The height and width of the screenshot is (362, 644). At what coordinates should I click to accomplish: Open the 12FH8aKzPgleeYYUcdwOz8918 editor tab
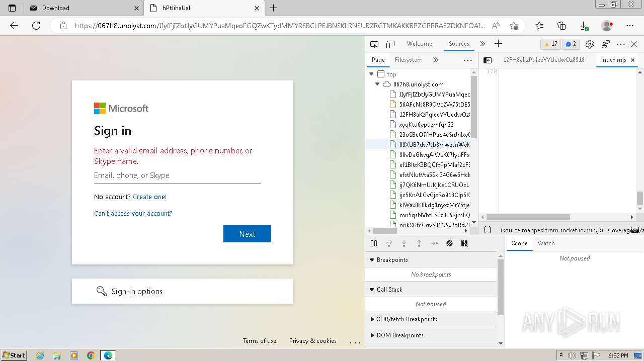pyautogui.click(x=543, y=60)
